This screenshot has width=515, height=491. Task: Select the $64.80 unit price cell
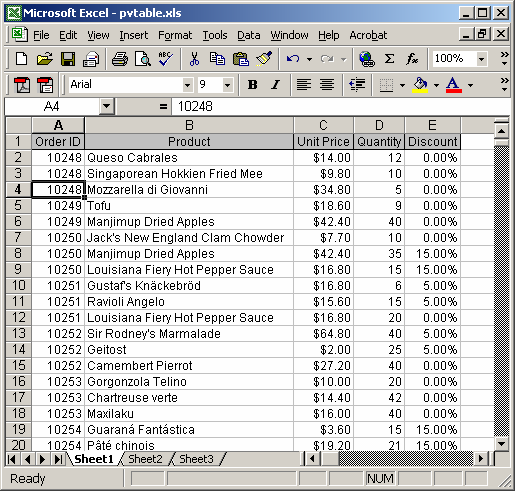coord(323,333)
